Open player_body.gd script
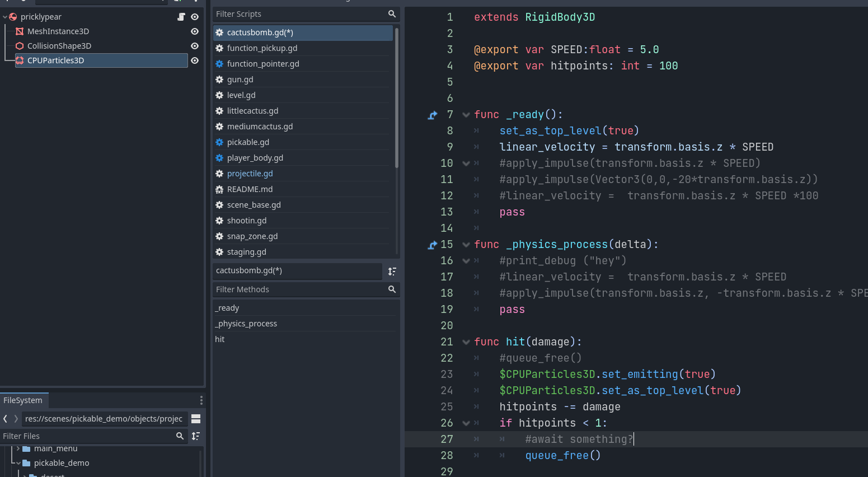 (303, 158)
